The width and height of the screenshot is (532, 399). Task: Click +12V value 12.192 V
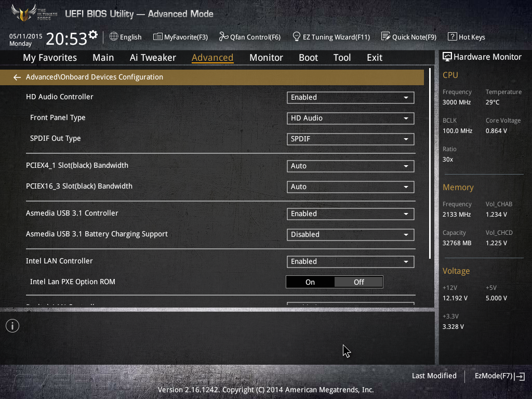coord(455,298)
